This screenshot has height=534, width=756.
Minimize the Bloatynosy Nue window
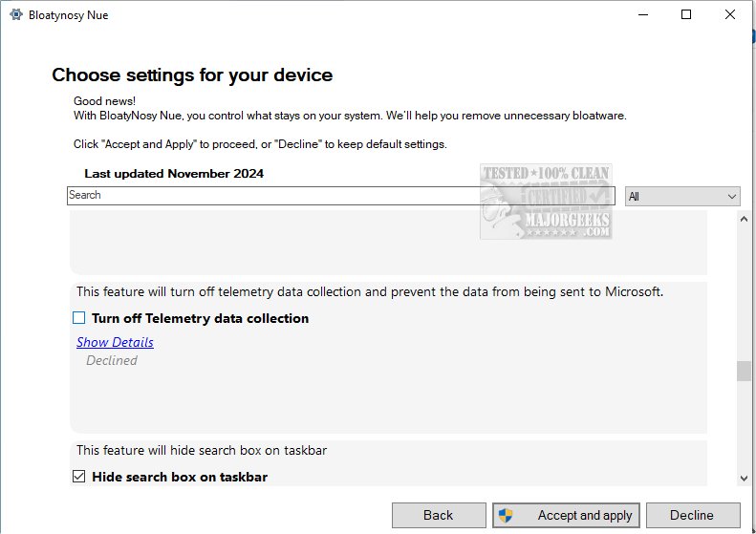642,14
